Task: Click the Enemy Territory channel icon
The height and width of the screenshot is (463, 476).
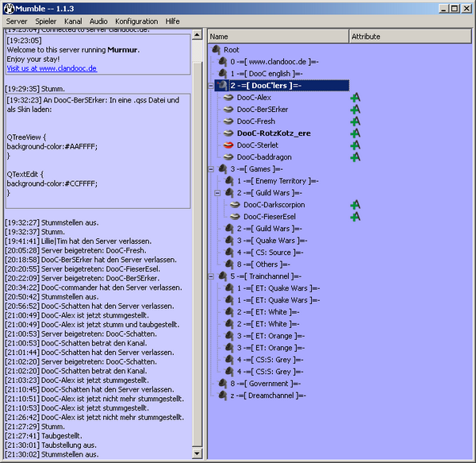Action: [229, 181]
